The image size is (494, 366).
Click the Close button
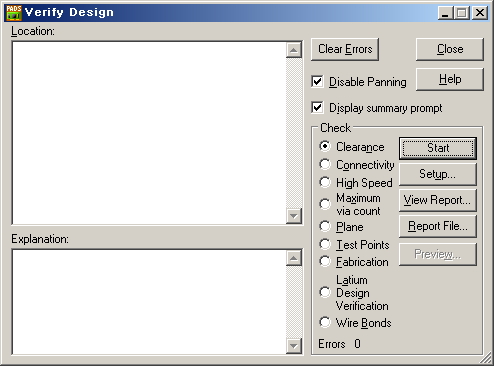click(450, 49)
